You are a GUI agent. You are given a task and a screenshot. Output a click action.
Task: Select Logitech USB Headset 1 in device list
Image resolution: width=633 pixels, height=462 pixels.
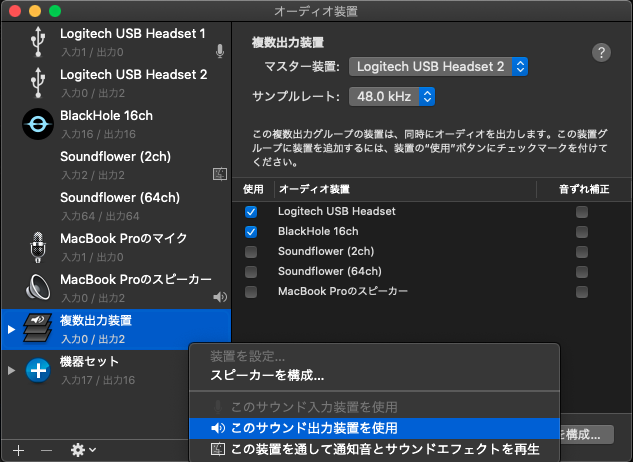pyautogui.click(x=116, y=42)
